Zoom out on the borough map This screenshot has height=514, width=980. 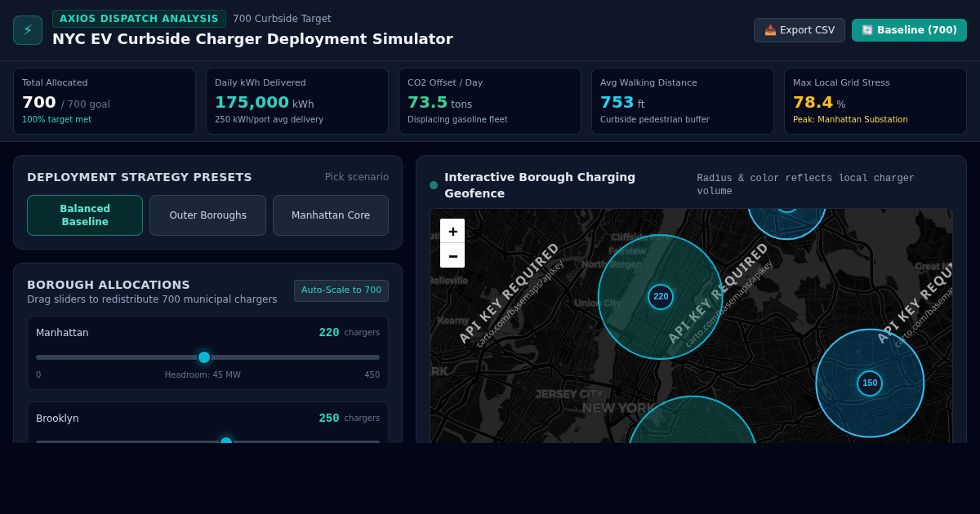point(452,255)
